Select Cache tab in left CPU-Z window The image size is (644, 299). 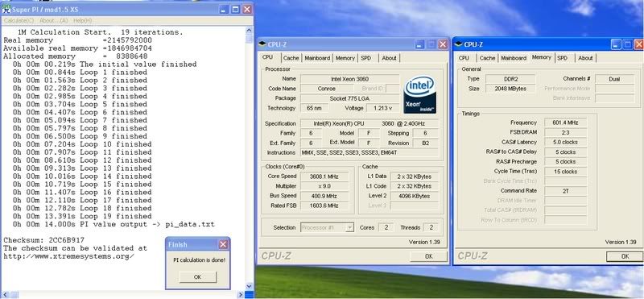pos(291,58)
